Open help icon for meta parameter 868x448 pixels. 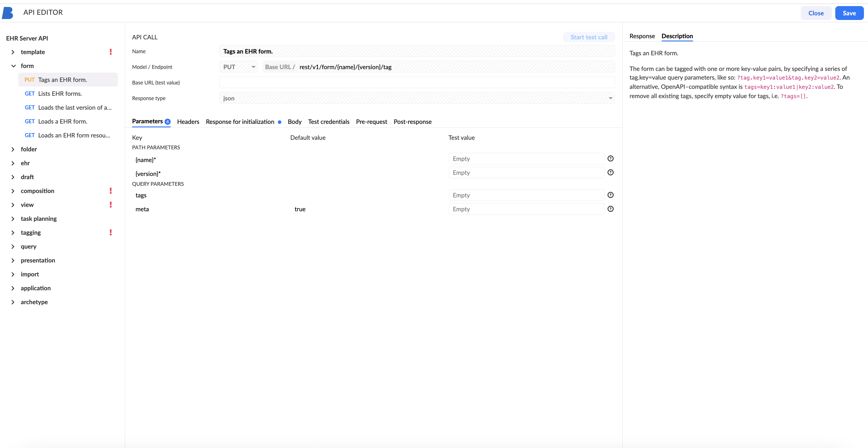tap(610, 209)
